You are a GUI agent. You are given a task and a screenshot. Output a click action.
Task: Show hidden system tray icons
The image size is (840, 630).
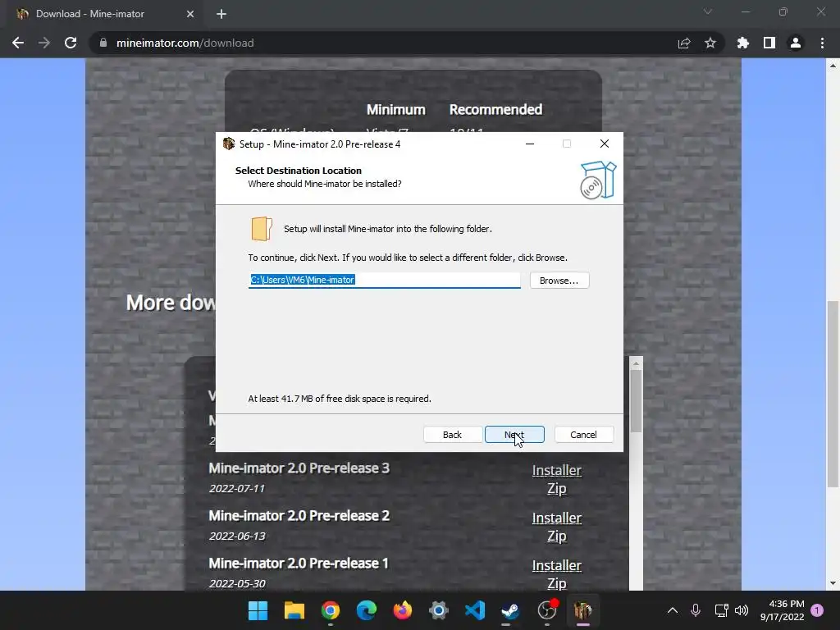pyautogui.click(x=673, y=610)
